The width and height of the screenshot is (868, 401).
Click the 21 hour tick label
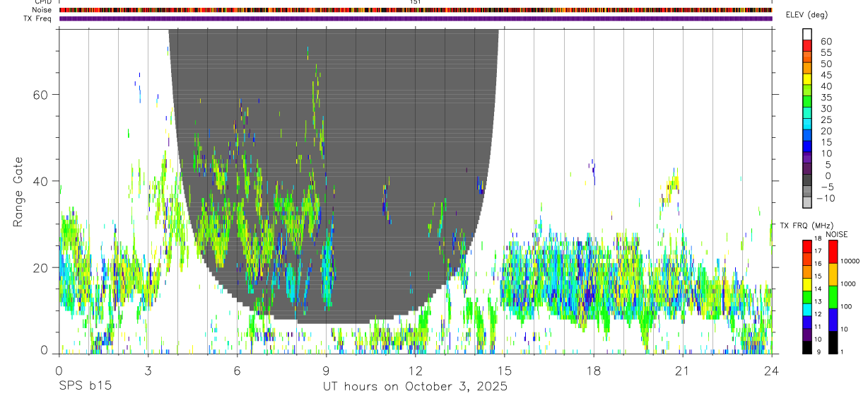(x=683, y=370)
